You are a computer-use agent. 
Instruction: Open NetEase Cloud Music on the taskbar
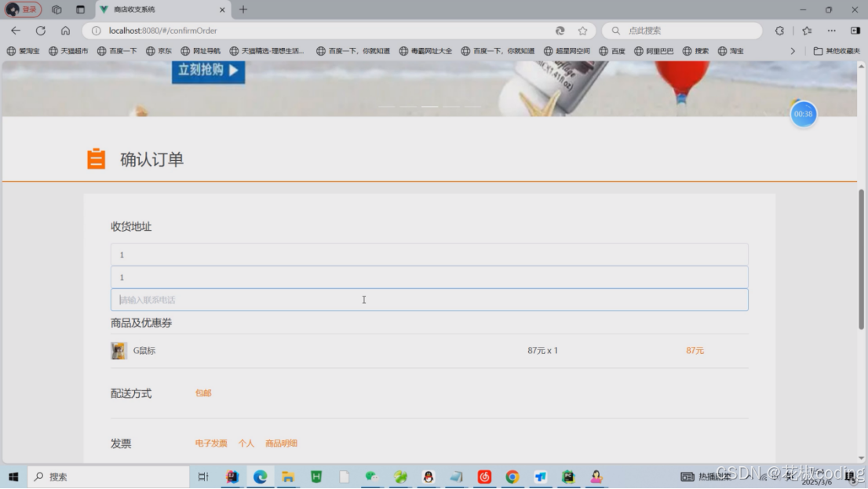484,476
